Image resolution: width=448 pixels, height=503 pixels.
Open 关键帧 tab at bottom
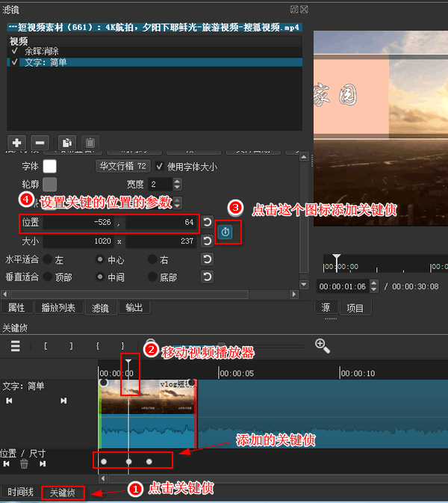[x=63, y=493]
